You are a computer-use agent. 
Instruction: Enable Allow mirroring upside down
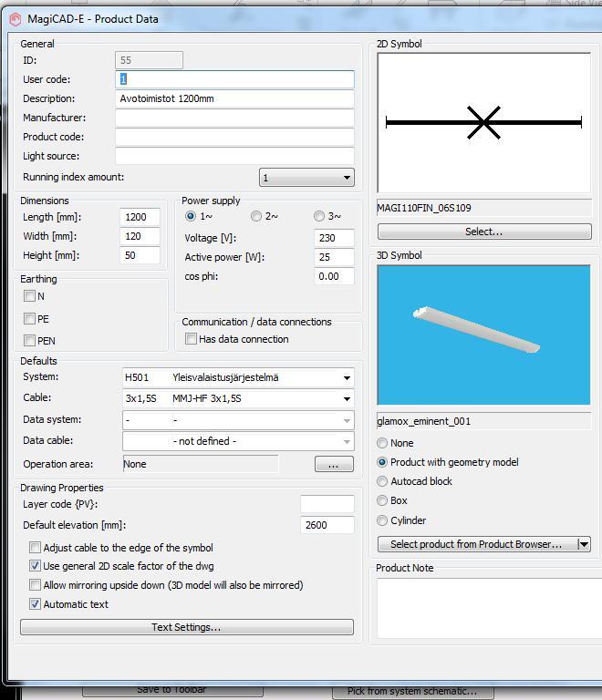coord(35,585)
